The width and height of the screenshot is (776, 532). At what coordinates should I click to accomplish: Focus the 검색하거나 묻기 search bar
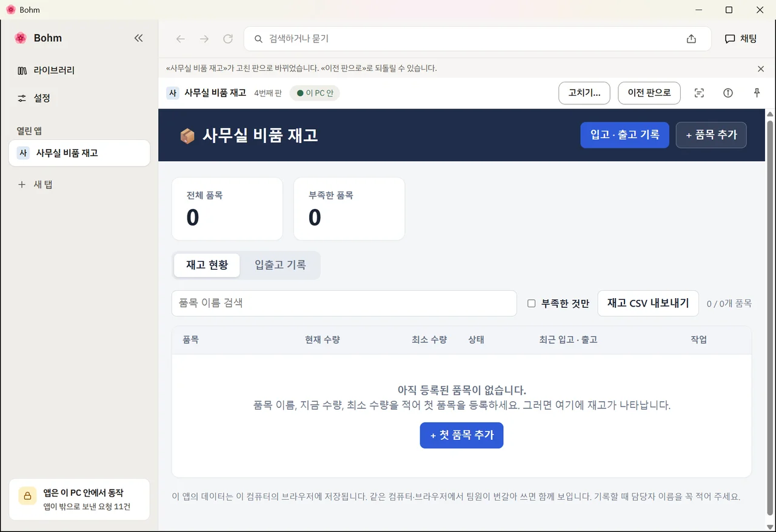pos(477,39)
